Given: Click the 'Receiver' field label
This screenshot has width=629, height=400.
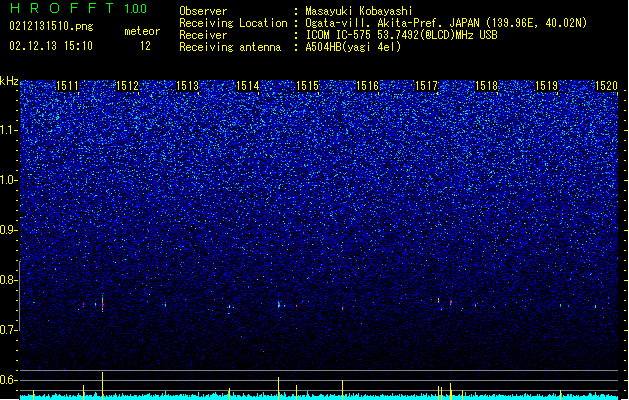Looking at the screenshot, I should 203,35.
